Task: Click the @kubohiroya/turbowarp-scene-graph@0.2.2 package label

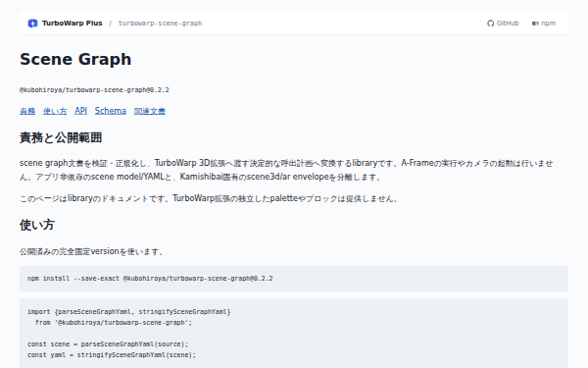Action: pyautogui.click(x=94, y=90)
